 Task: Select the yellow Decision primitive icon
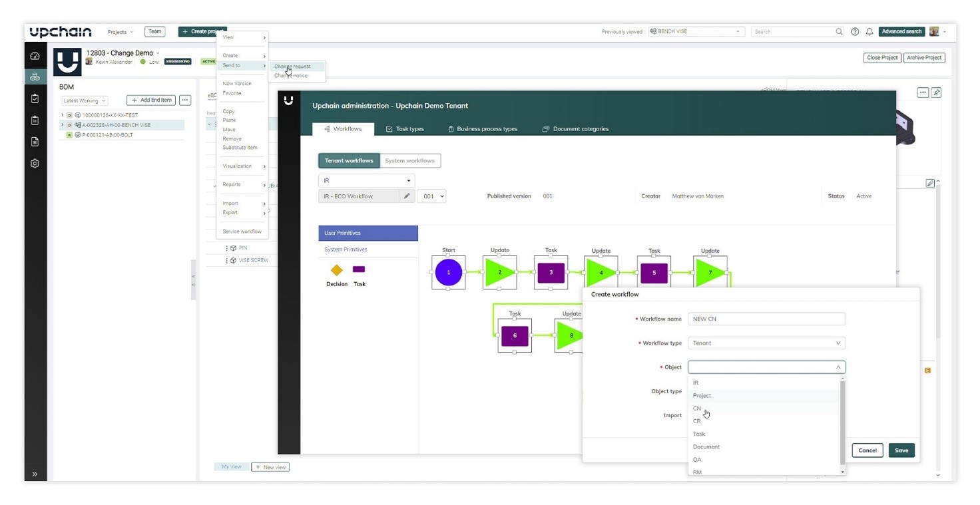tap(337, 270)
